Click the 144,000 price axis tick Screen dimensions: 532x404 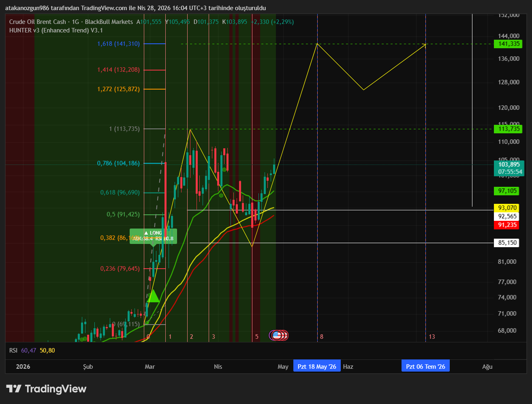[508, 36]
